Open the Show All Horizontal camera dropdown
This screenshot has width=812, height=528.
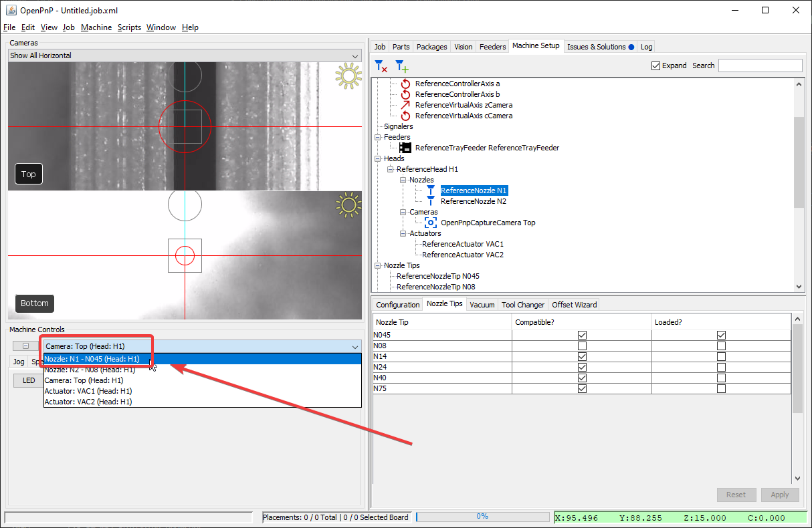click(184, 56)
